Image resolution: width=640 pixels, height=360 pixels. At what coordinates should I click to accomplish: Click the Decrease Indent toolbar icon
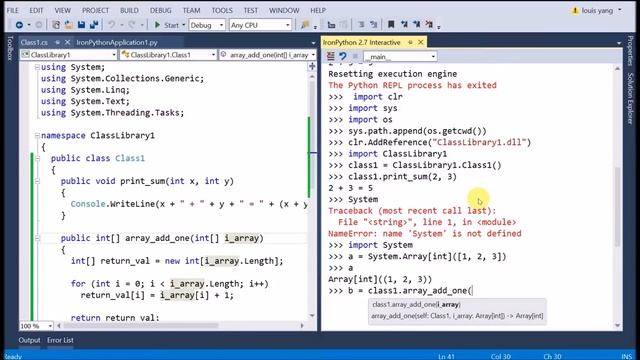pos(361,25)
